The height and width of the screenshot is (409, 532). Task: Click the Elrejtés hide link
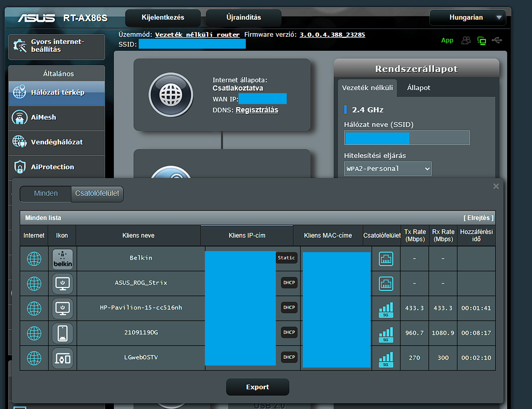(478, 218)
